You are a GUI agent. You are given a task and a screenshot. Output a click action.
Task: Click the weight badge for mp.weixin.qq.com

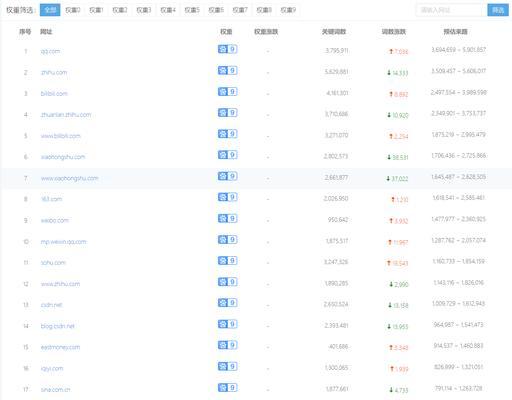[228, 240]
